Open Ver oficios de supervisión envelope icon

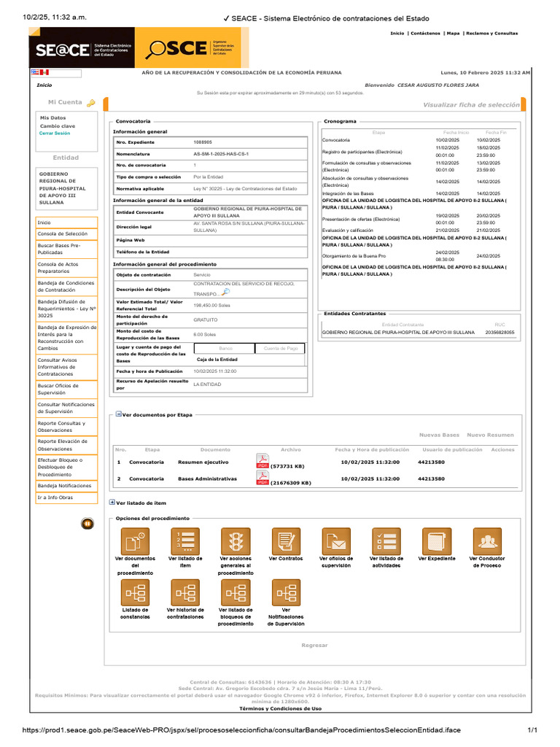[336, 541]
